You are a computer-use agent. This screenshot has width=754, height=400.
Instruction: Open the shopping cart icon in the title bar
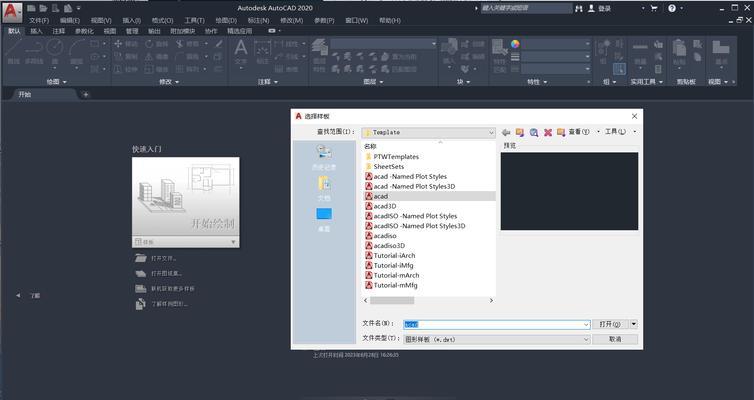point(654,8)
